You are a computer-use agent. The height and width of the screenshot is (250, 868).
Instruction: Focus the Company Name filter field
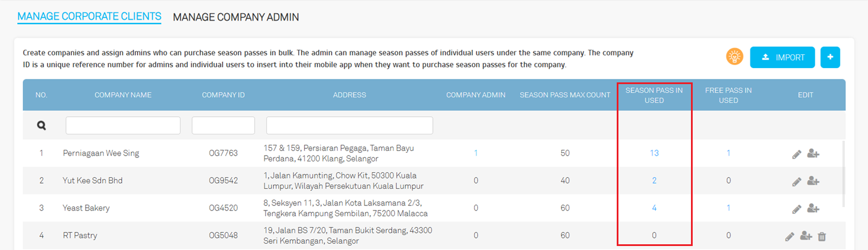pos(123,125)
